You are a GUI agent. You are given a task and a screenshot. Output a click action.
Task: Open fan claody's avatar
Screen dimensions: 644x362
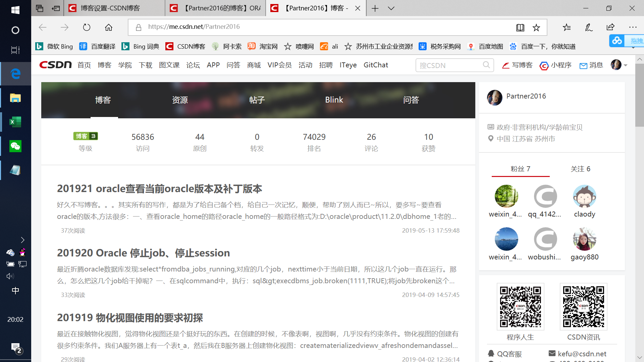[584, 196]
